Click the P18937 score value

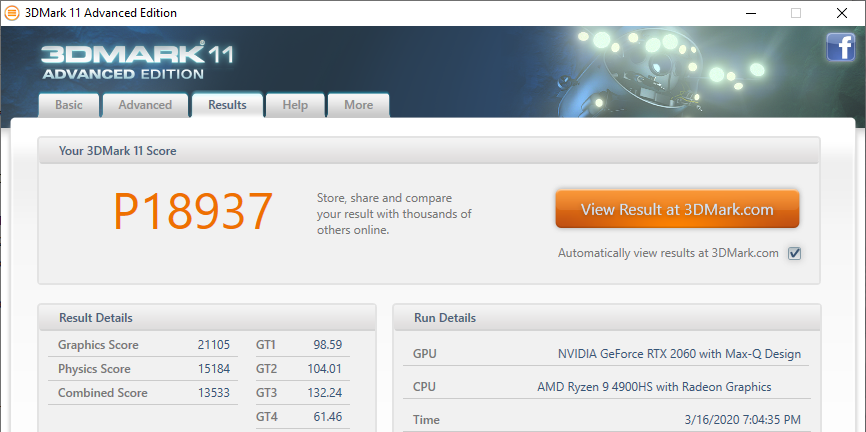tap(193, 212)
